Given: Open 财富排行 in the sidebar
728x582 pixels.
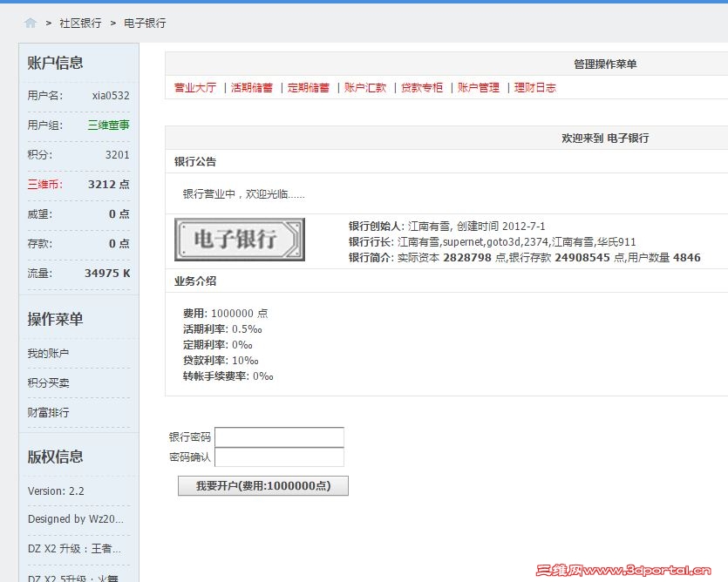Looking at the screenshot, I should (x=48, y=413).
